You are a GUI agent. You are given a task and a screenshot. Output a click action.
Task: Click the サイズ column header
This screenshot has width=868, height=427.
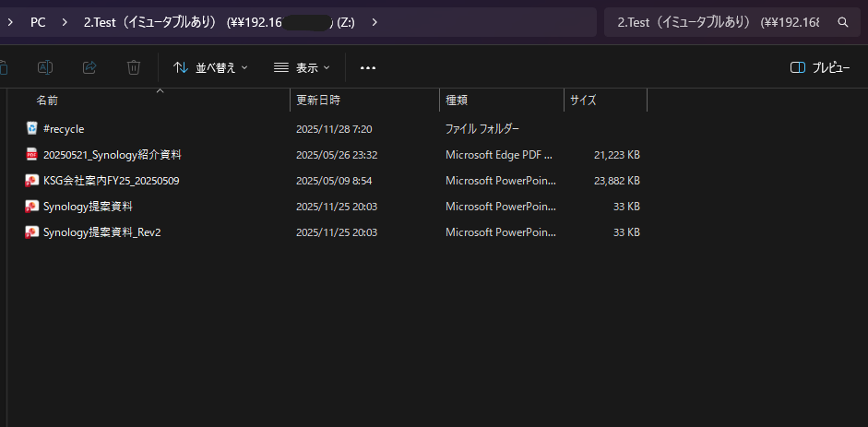pos(583,100)
